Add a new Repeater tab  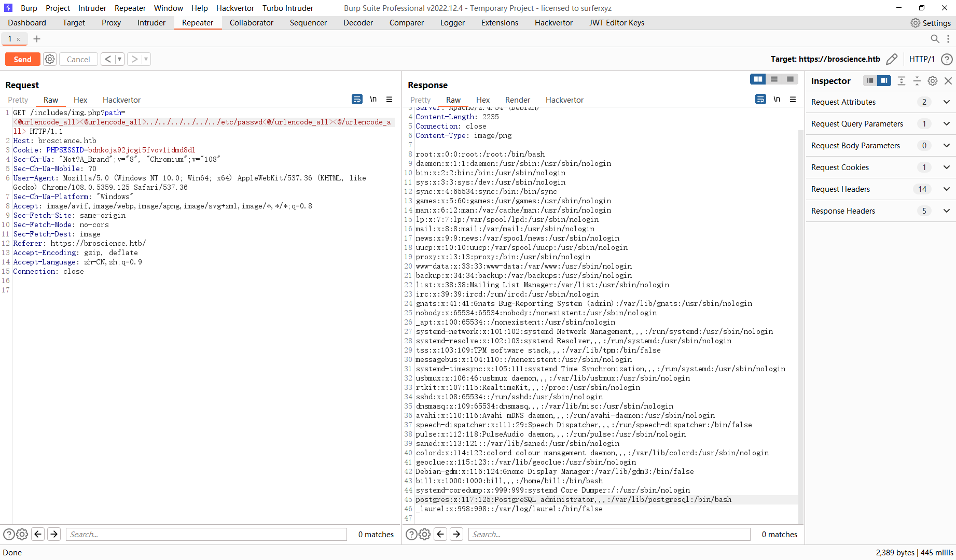pos(37,39)
